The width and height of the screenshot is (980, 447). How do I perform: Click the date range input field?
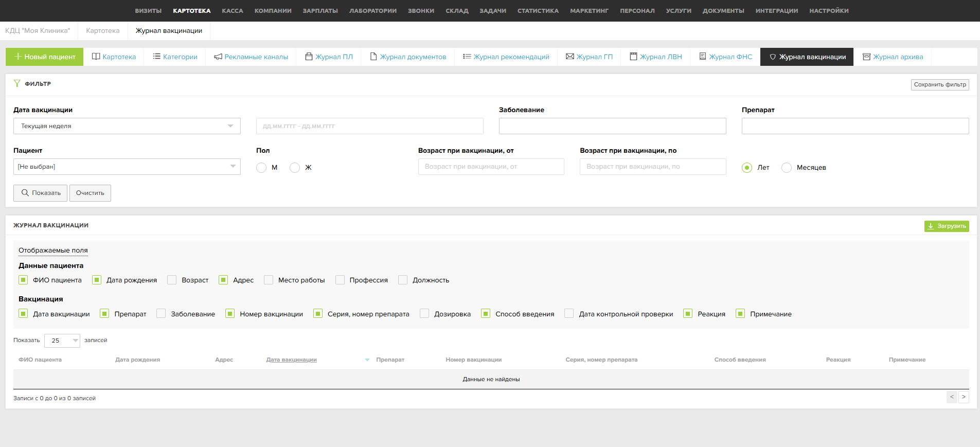tap(370, 126)
